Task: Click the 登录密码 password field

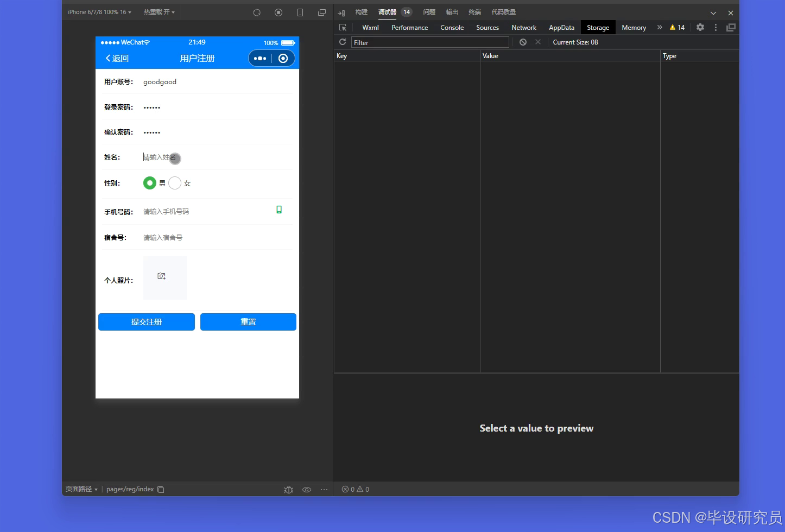Action: pos(217,107)
